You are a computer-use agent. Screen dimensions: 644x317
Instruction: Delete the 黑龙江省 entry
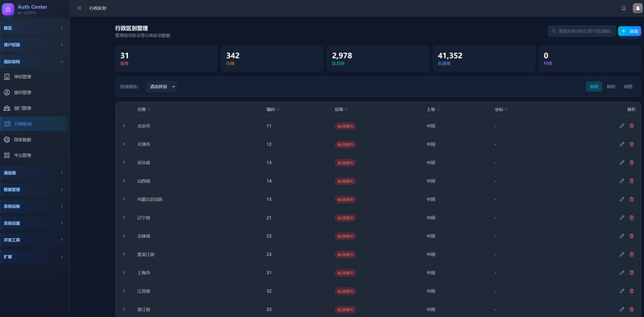(x=632, y=254)
